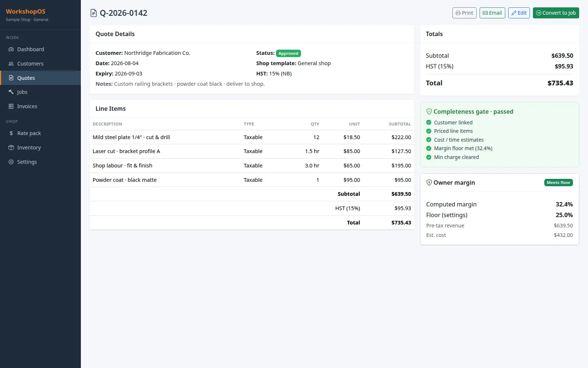Print the quote
The image size is (588, 368).
pyautogui.click(x=464, y=13)
